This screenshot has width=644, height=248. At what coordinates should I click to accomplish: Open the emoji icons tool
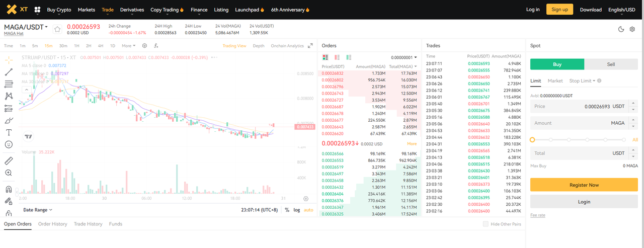click(9, 144)
